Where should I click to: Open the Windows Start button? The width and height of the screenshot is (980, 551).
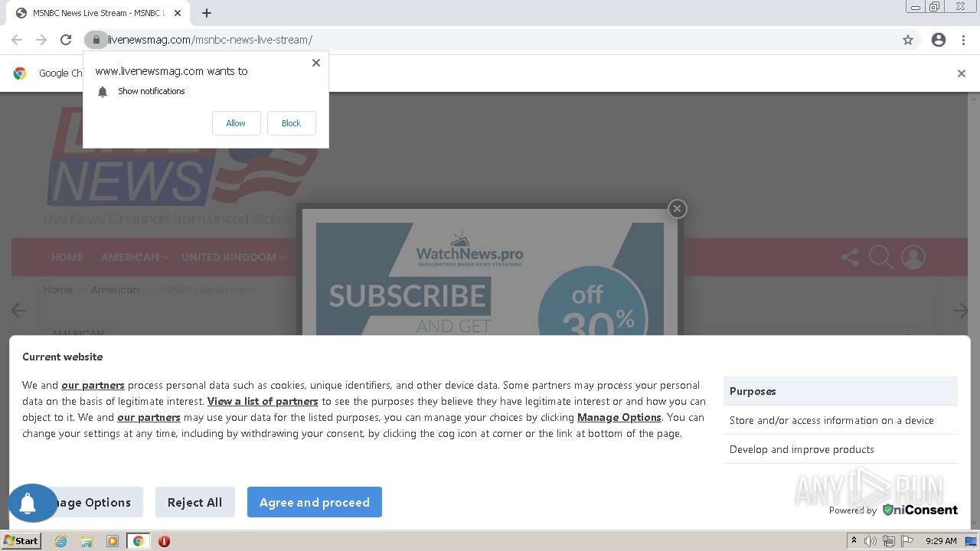click(21, 541)
